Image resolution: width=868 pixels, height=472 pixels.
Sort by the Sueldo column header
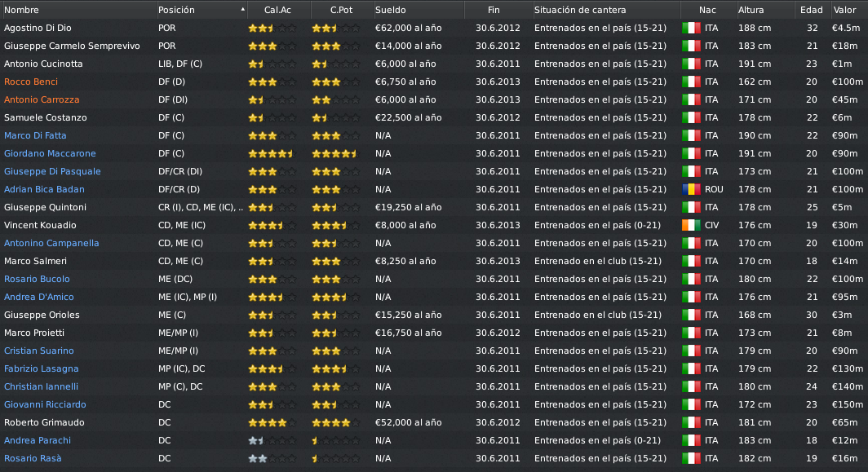(x=390, y=10)
